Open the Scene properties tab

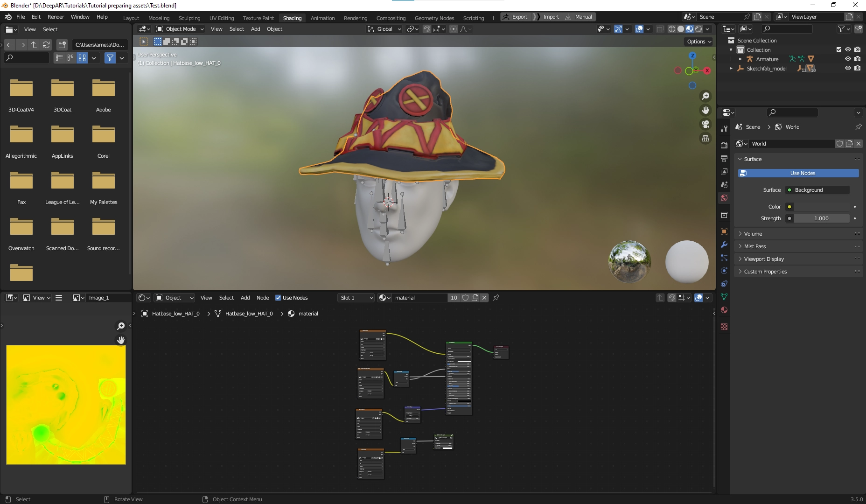click(724, 185)
